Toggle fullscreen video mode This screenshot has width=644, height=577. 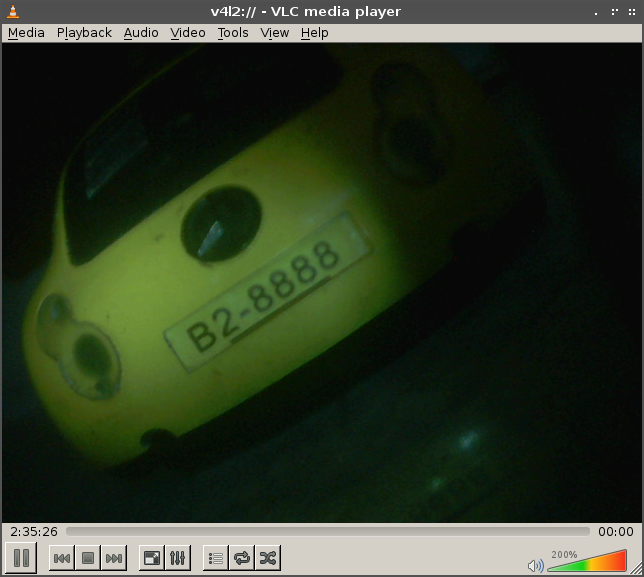click(x=152, y=558)
